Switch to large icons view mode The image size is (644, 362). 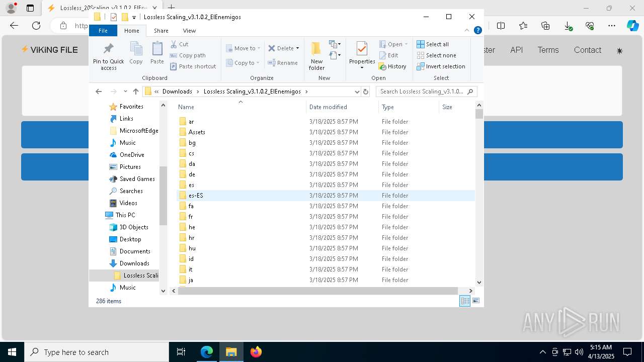tap(476, 301)
